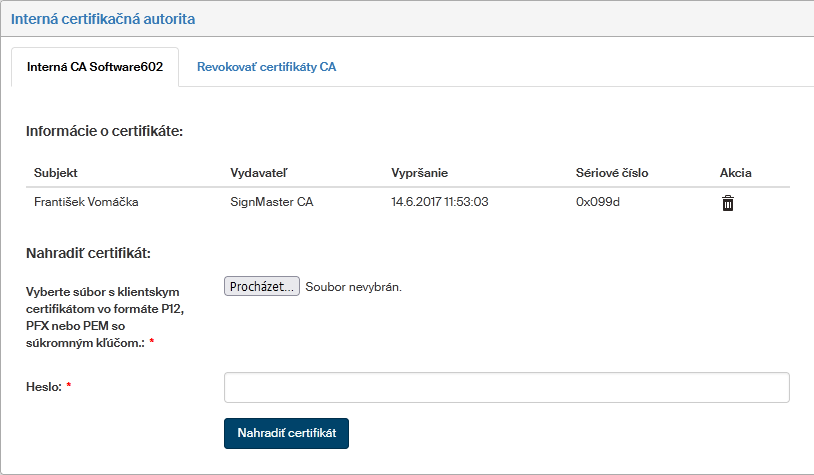Click the SignMaster CA issuer cell
Screen dimensions: 814x475
click(x=272, y=202)
